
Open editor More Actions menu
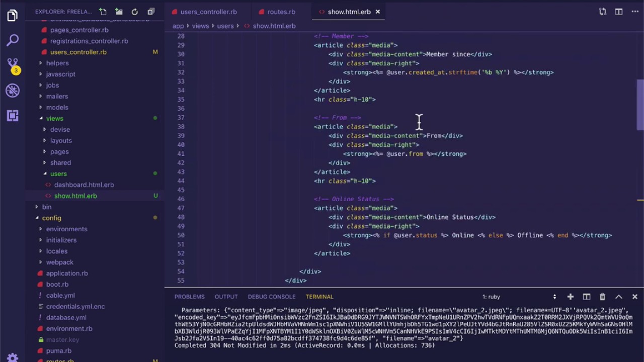point(635,12)
